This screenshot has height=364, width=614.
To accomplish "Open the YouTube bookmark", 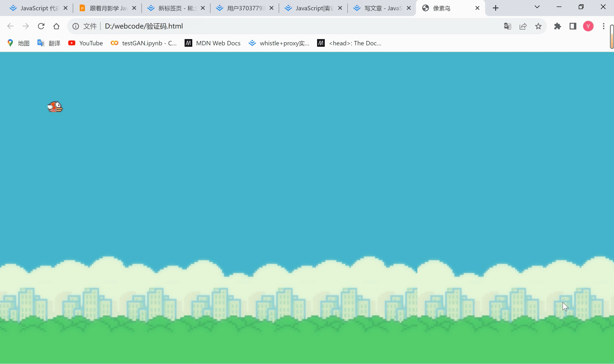I will point(85,43).
